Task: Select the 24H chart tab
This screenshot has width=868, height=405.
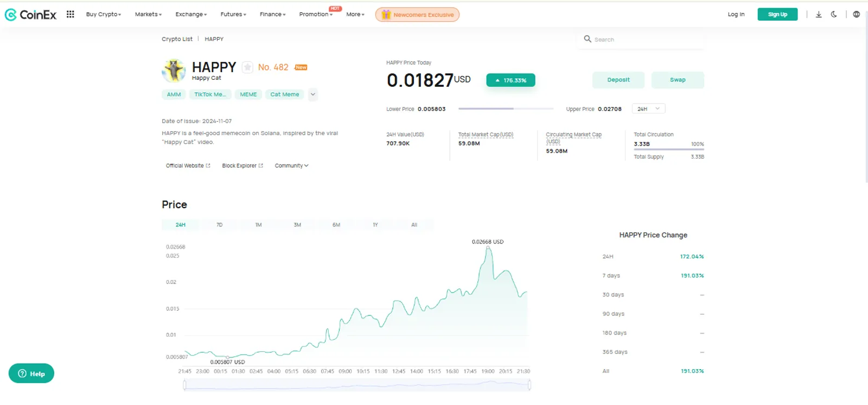Action: [181, 225]
